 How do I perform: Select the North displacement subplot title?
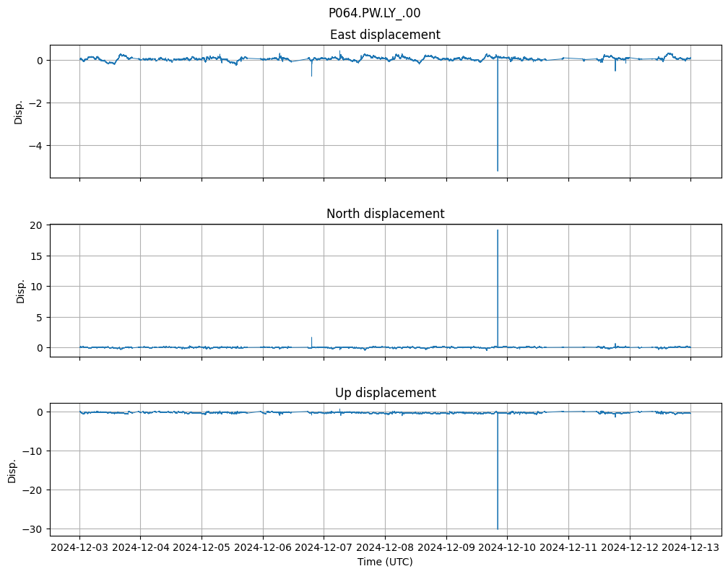[385, 214]
